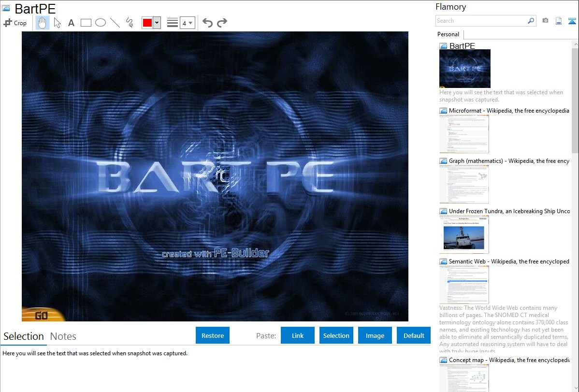Choose the arrow pointer tool
This screenshot has width=579, height=392.
[57, 23]
